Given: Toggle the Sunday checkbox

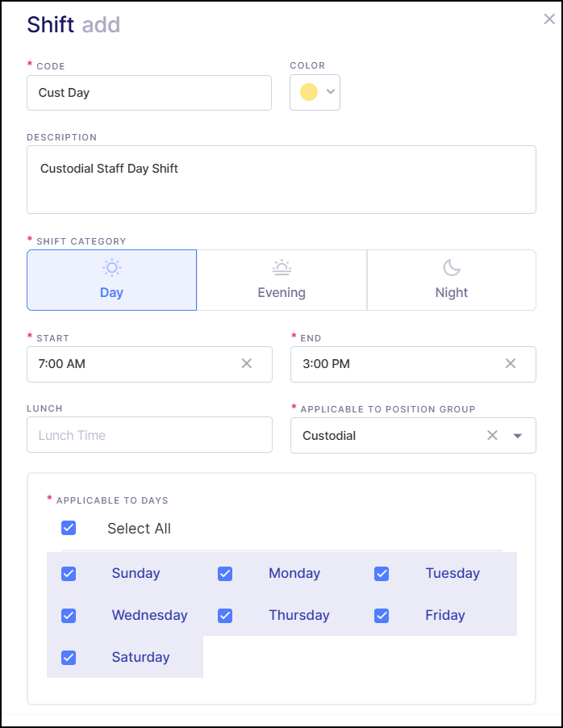Looking at the screenshot, I should (x=69, y=574).
